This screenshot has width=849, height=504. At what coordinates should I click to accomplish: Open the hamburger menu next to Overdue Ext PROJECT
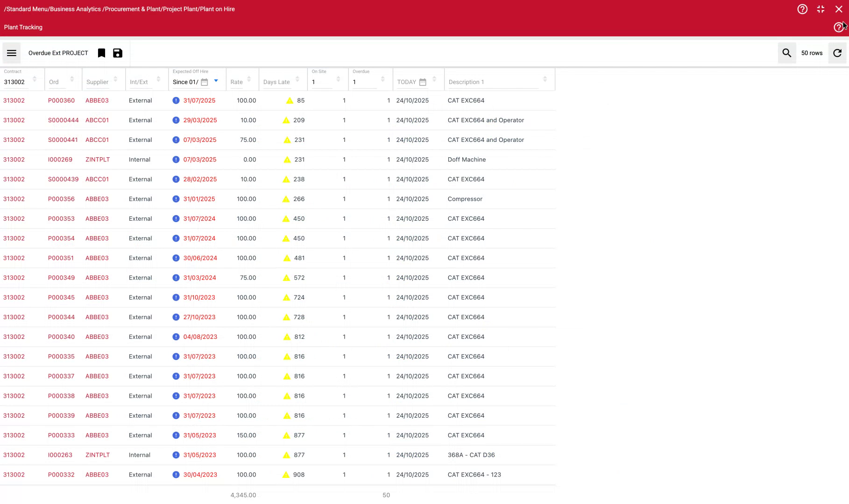[11, 53]
